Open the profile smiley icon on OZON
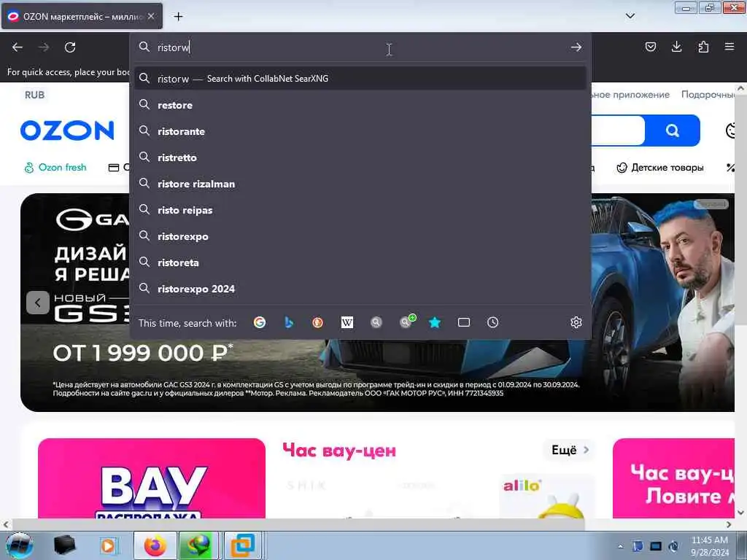The width and height of the screenshot is (747, 560). click(732, 130)
